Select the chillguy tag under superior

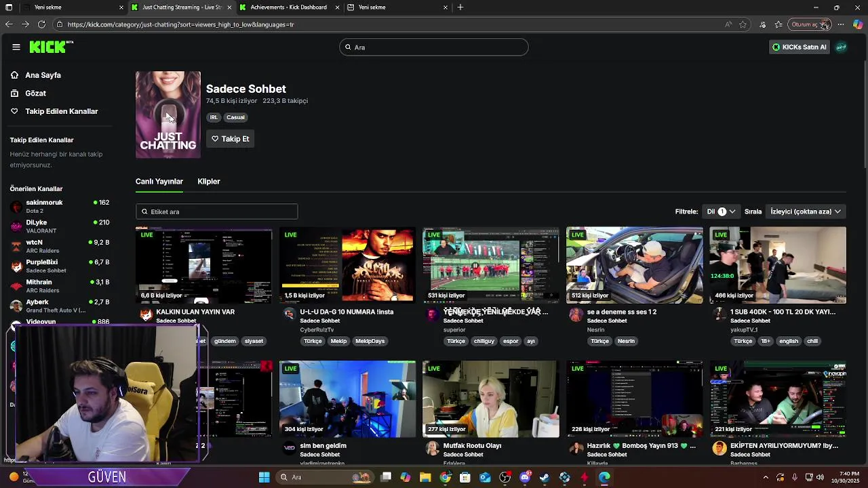pyautogui.click(x=484, y=341)
